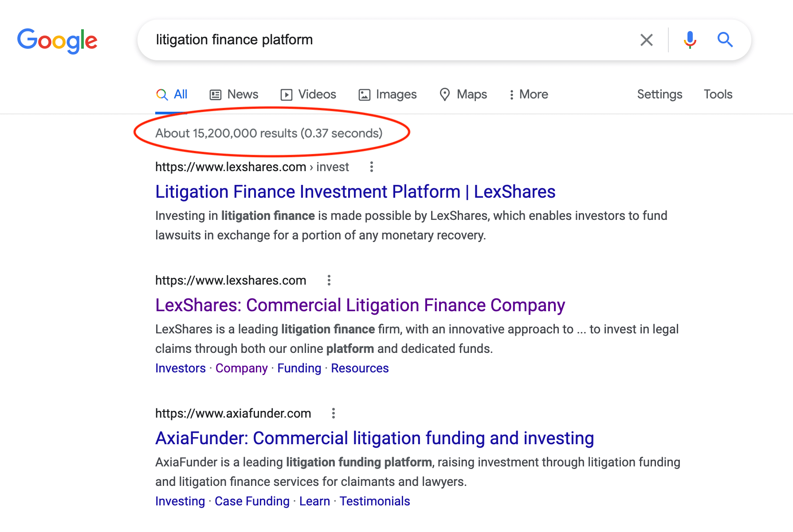Open three-dot menu beside axiafunder.com result

pyautogui.click(x=334, y=413)
